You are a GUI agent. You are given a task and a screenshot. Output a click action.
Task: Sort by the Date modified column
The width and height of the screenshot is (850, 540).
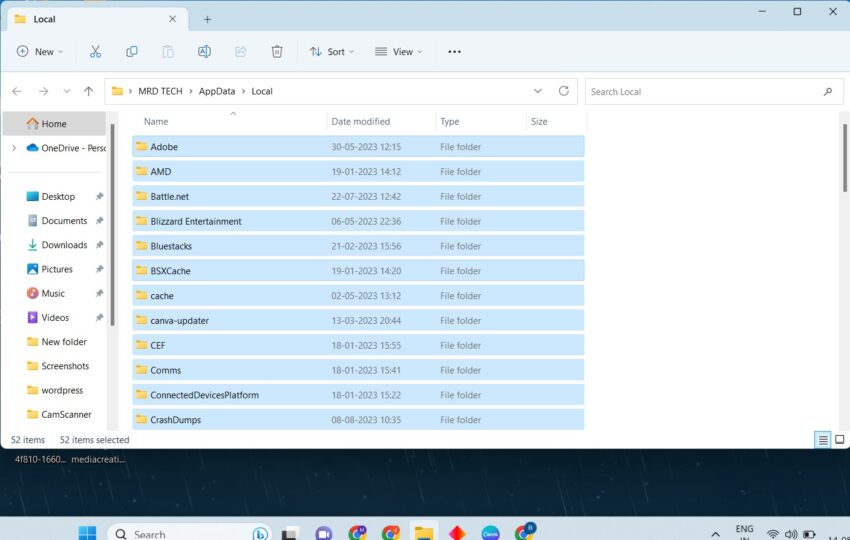361,122
